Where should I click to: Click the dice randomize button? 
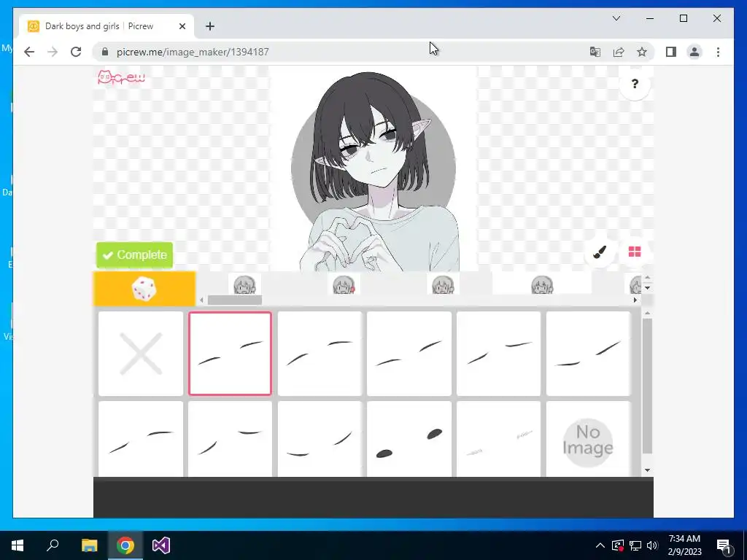pos(144,289)
